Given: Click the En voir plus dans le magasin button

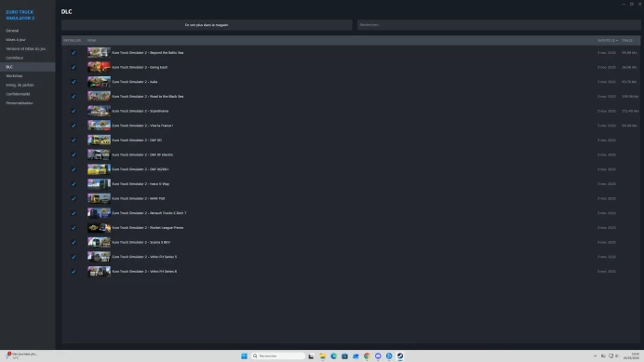Looking at the screenshot, I should 207,24.
